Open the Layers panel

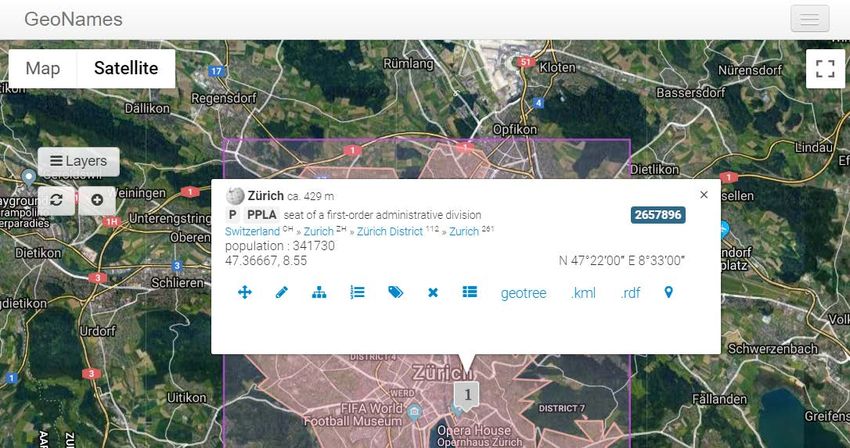(79, 161)
